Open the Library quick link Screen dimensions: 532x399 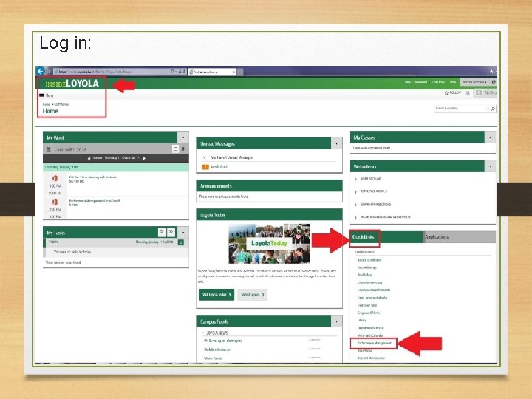[361, 320]
